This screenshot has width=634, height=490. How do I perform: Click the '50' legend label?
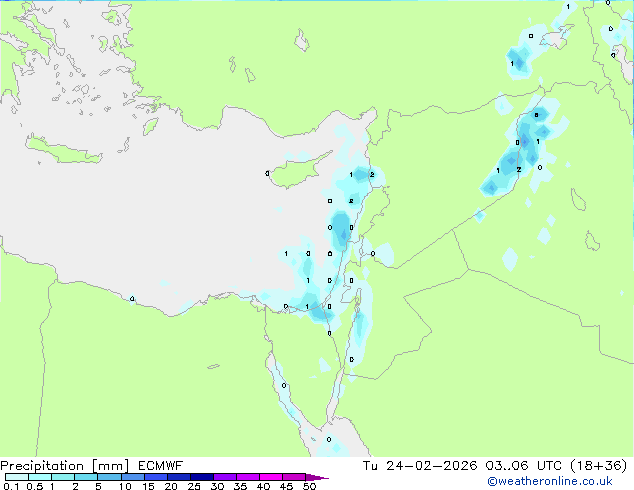click(309, 486)
